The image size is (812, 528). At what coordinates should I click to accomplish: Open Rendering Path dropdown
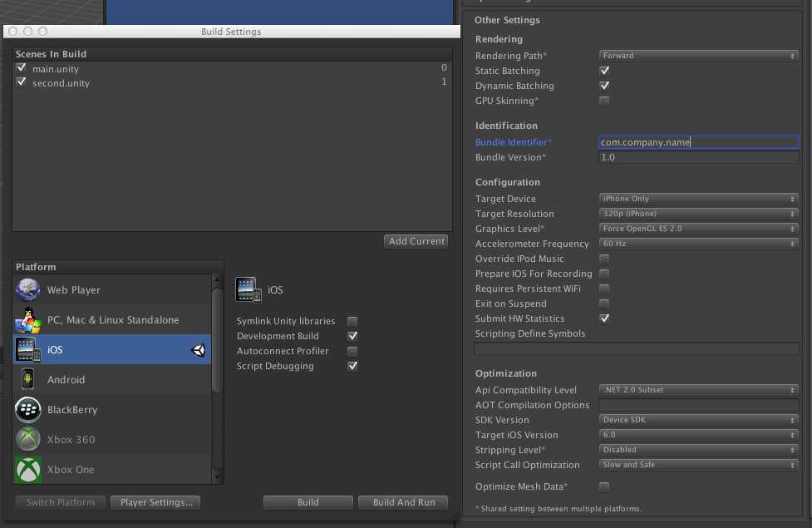click(698, 56)
